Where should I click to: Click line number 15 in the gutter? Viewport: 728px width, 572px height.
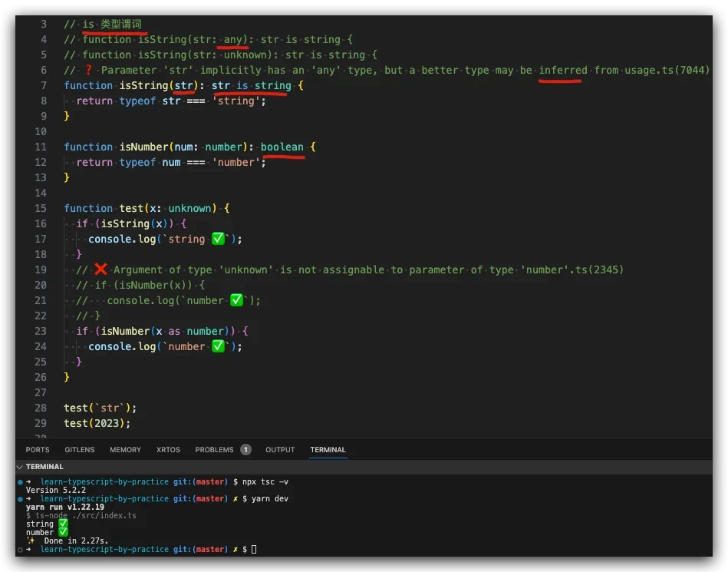click(41, 208)
